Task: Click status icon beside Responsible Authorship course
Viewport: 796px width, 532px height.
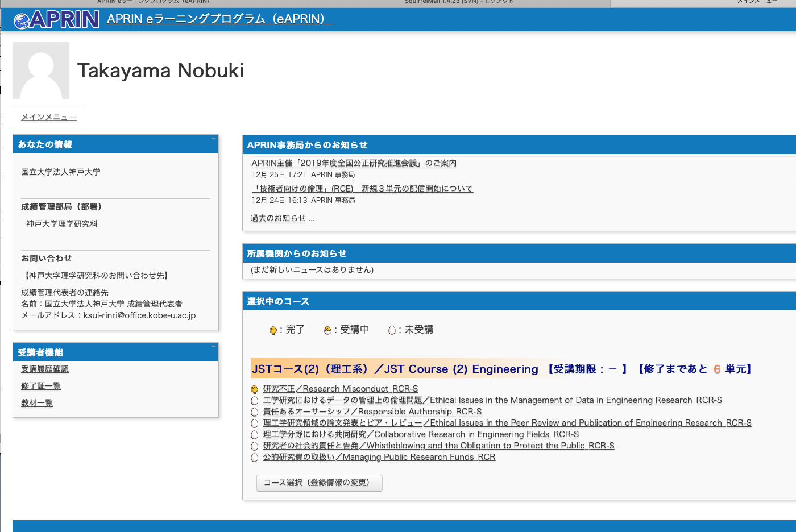Action: click(x=254, y=412)
